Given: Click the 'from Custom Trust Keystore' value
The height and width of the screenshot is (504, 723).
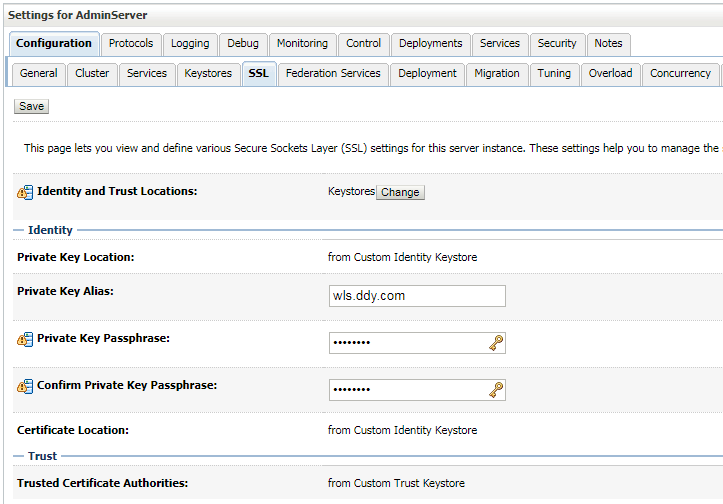Looking at the screenshot, I should [396, 483].
